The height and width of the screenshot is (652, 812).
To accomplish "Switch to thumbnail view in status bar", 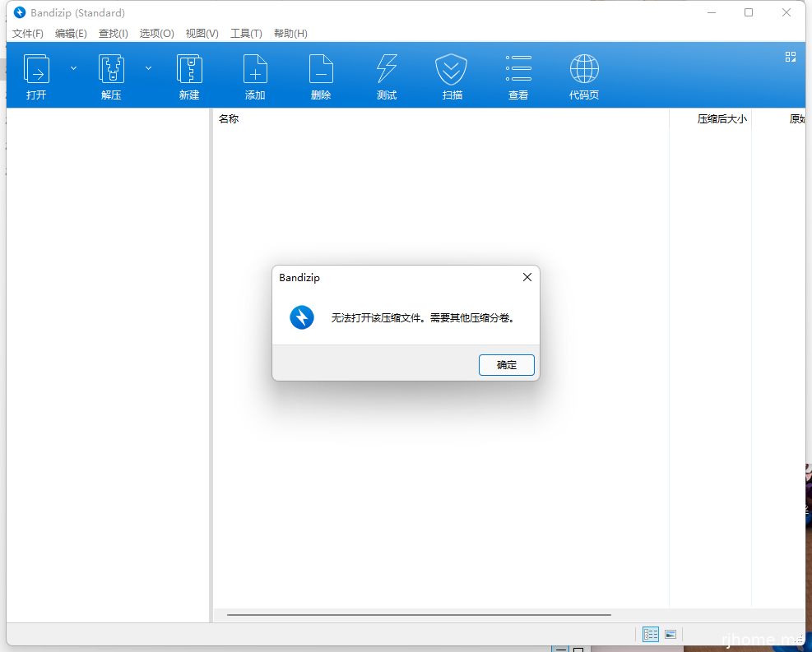I will point(670,634).
